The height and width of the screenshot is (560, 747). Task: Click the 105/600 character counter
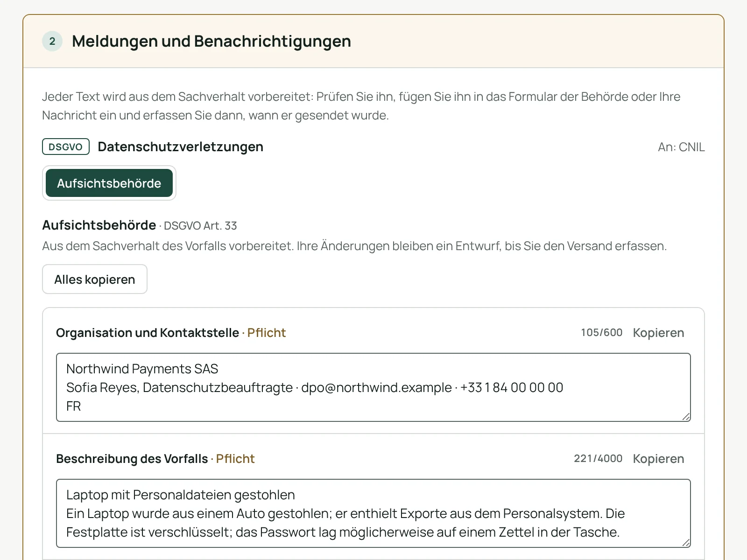point(602,333)
